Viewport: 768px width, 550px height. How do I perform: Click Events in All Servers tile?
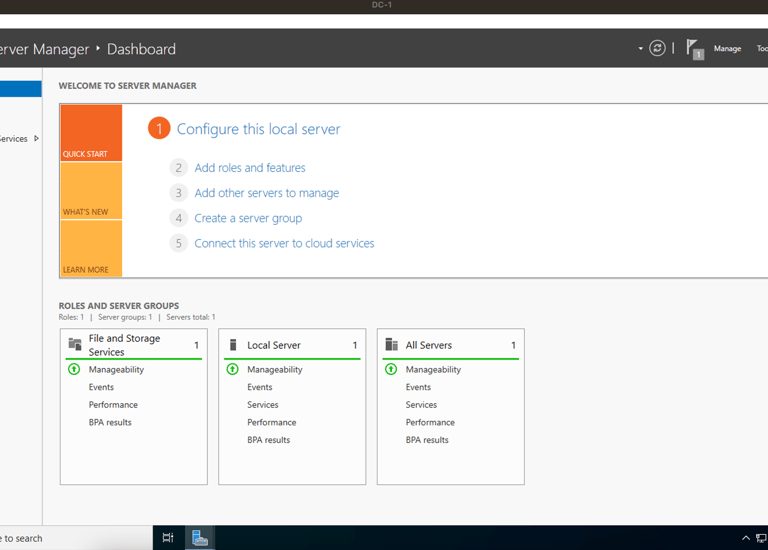pyautogui.click(x=418, y=387)
